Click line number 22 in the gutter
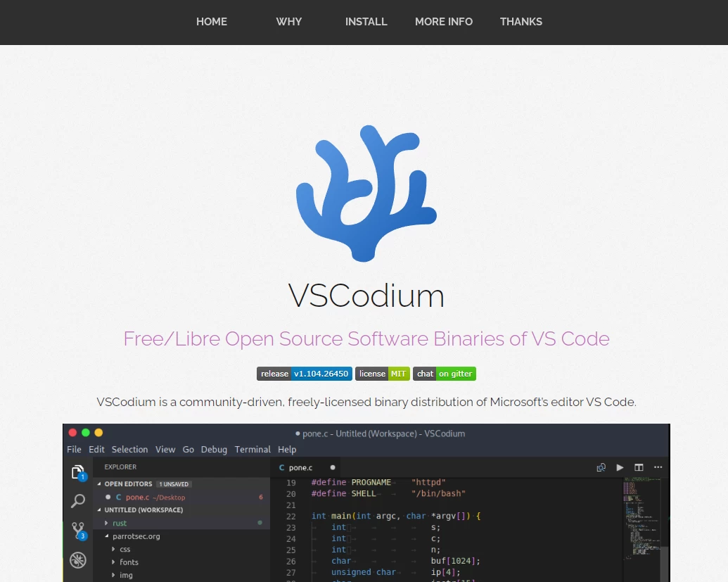The height and width of the screenshot is (582, 728). pyautogui.click(x=291, y=517)
